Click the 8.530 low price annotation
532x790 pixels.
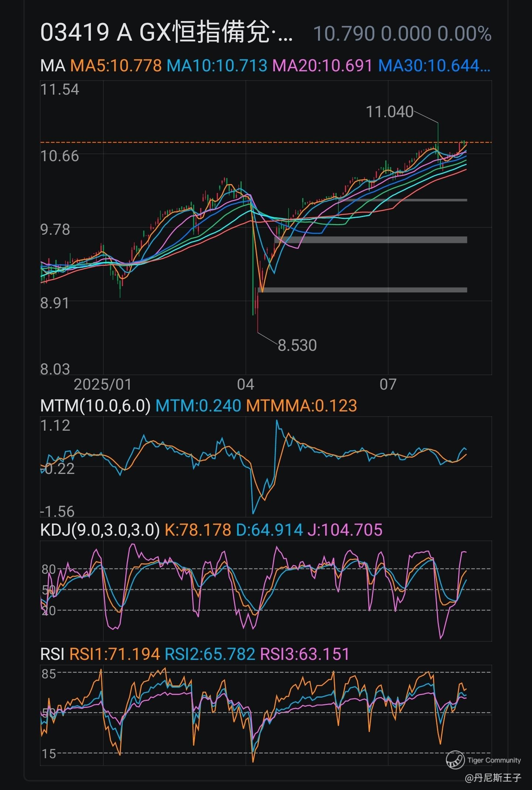point(297,346)
